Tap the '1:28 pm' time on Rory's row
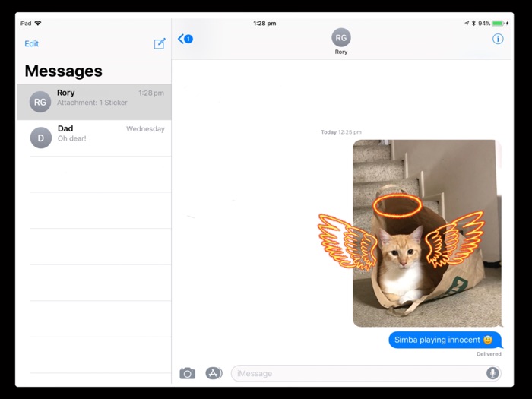The image size is (532, 399). point(151,93)
